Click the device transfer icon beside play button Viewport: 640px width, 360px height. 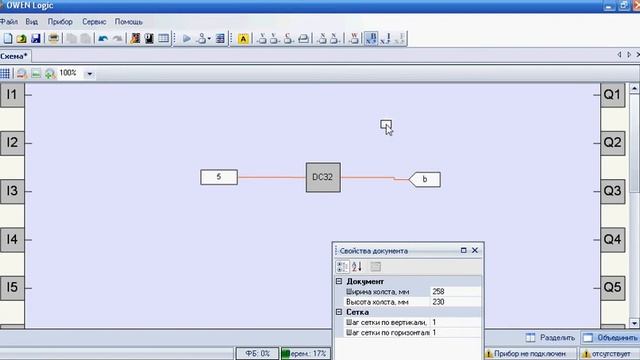tap(202, 38)
